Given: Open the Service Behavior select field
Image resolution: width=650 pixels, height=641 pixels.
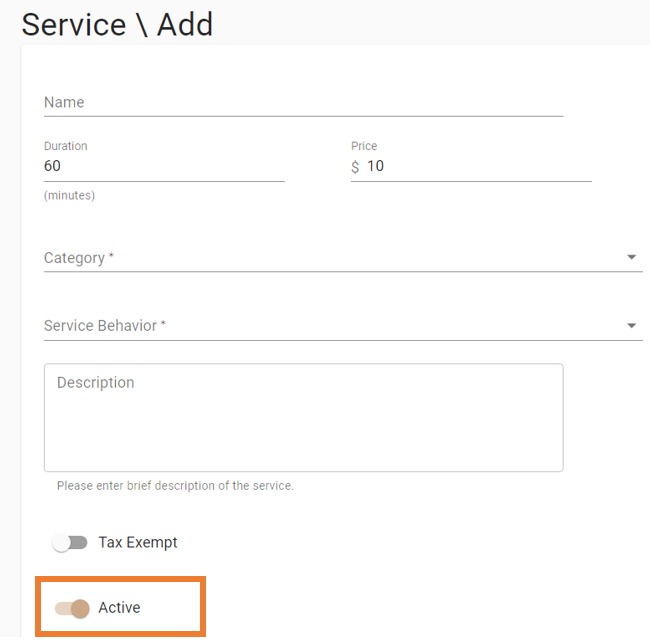Looking at the screenshot, I should (x=343, y=326).
